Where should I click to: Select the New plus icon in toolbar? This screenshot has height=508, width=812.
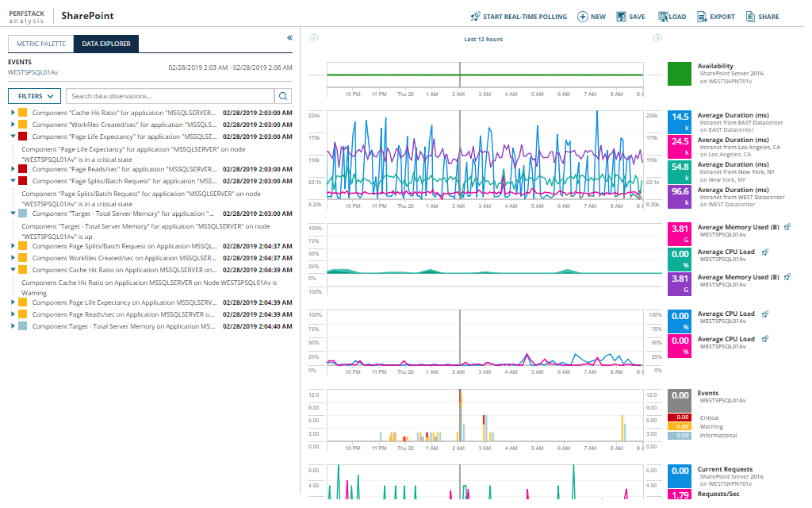pos(581,16)
